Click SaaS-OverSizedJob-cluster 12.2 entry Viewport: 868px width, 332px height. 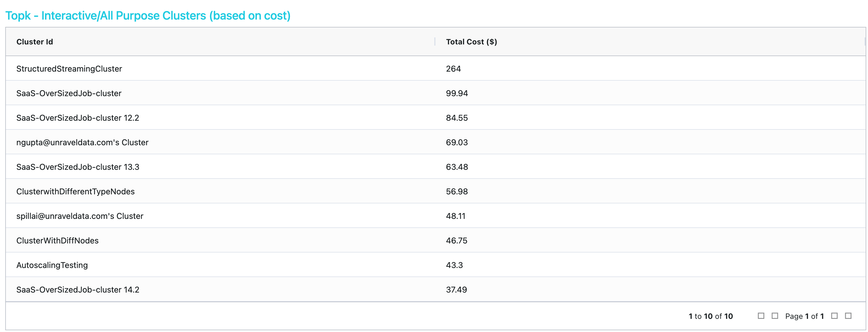(x=77, y=118)
